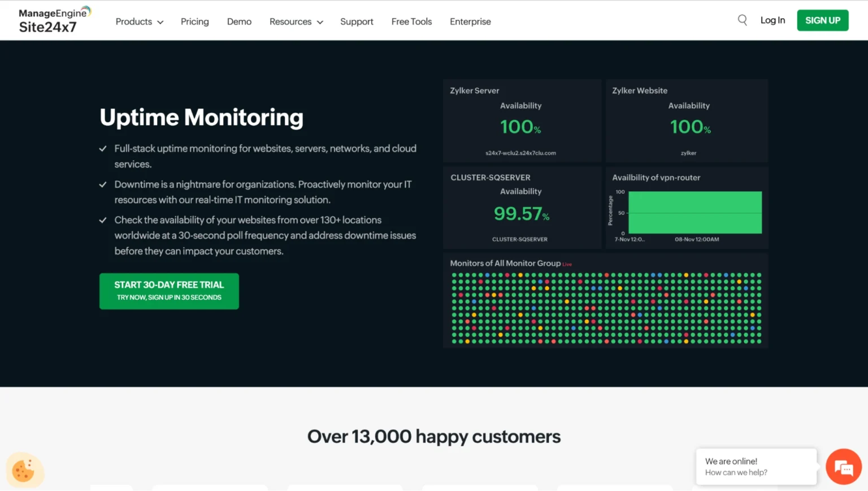868x491 pixels.
Task: Click the green vpn-router availability chart
Action: [695, 212]
